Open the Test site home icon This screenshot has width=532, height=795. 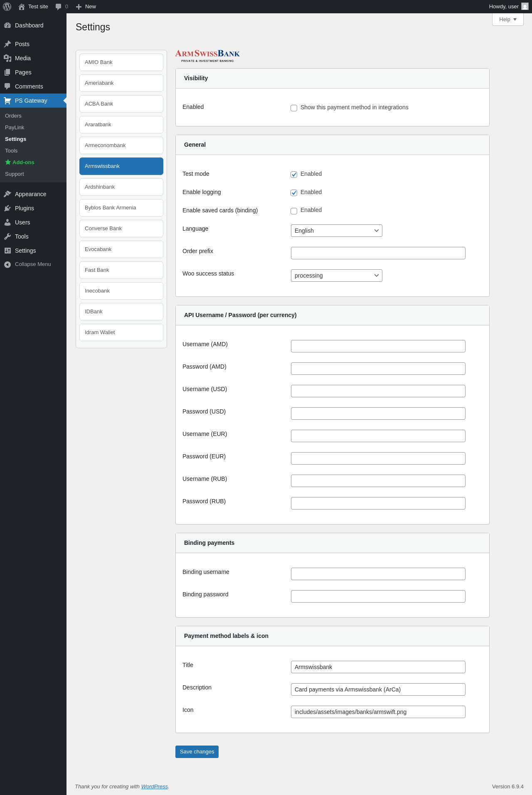point(22,7)
